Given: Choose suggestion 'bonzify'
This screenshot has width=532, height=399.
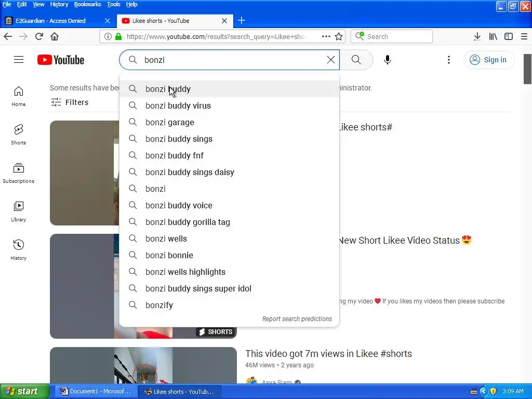Looking at the screenshot, I should click(229, 305).
